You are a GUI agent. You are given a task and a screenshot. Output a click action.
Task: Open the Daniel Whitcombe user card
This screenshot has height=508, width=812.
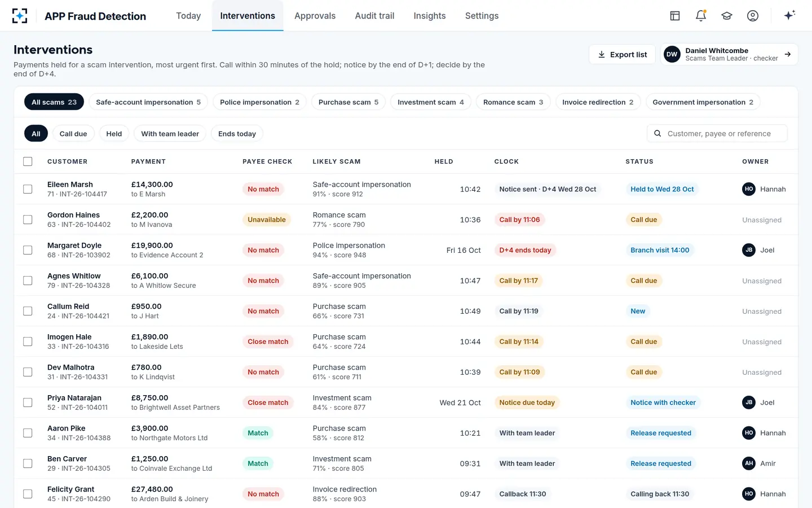(x=729, y=54)
